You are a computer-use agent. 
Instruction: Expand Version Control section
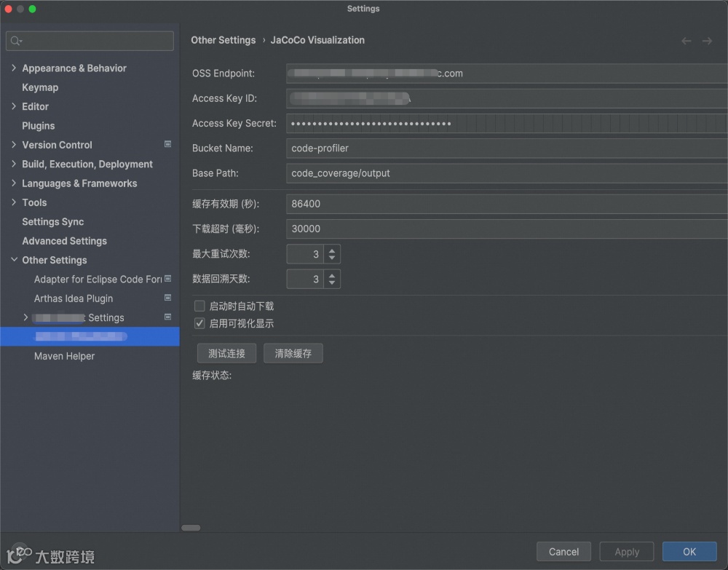coord(13,145)
